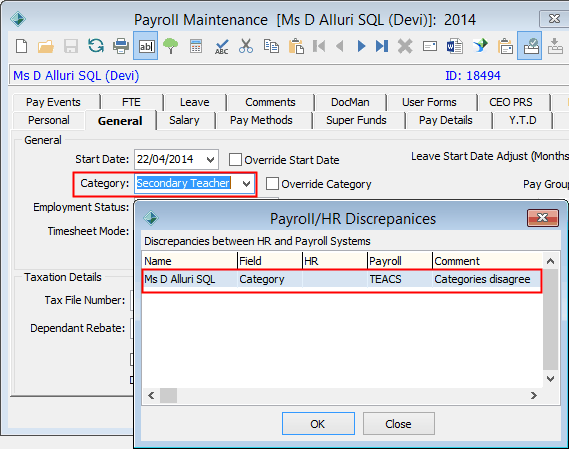The image size is (569, 449).
Task: Click OK in the Discrepancies dialog
Action: point(318,424)
